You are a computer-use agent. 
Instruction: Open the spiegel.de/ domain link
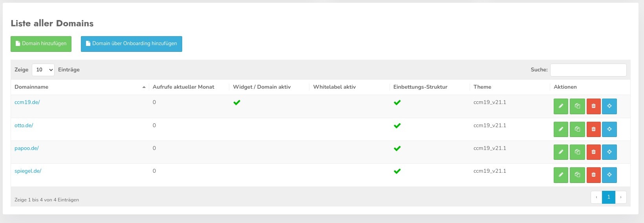click(28, 171)
